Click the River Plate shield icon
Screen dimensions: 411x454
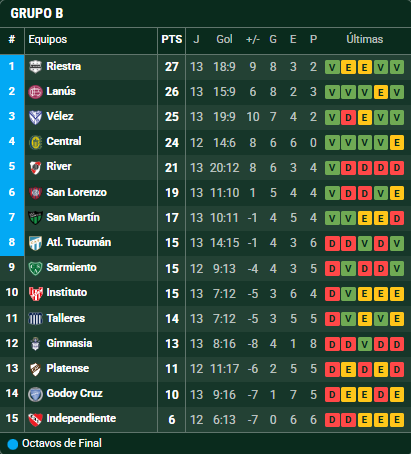[35, 167]
